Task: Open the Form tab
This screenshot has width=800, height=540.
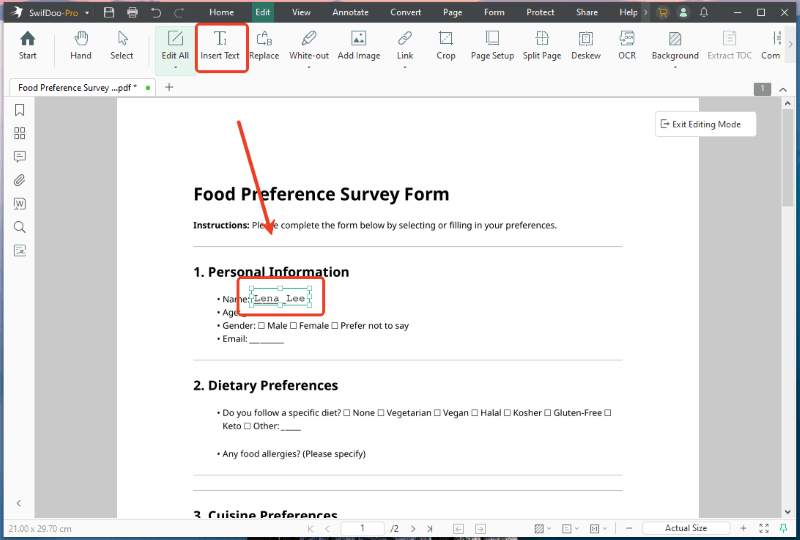Action: (x=494, y=12)
